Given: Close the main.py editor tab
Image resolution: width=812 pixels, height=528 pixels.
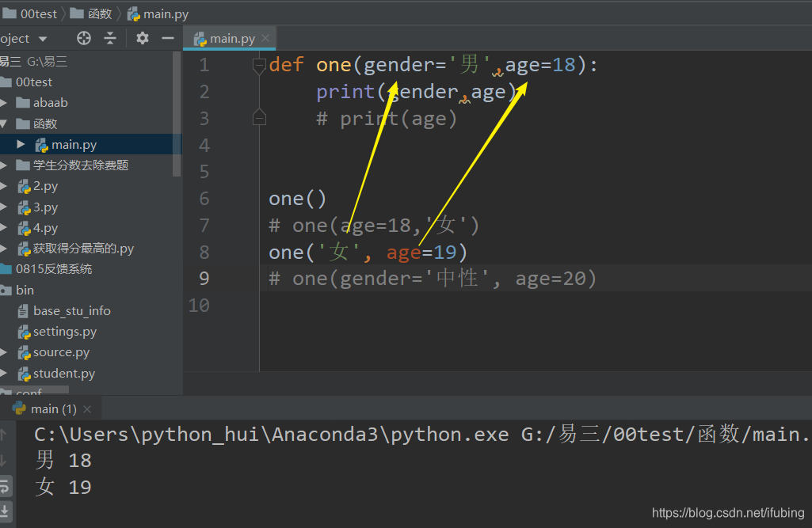Looking at the screenshot, I should click(265, 38).
